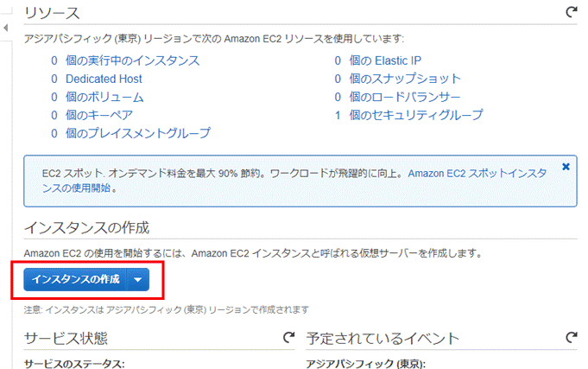Open the インスタンスの作成 dropdown arrow
Image resolution: width=588 pixels, height=369 pixels.
click(x=138, y=280)
